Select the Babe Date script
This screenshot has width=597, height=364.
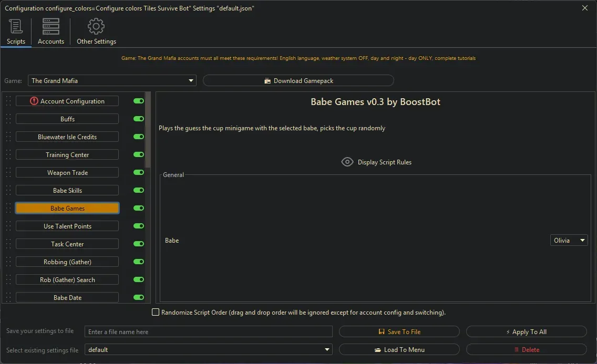tap(67, 297)
